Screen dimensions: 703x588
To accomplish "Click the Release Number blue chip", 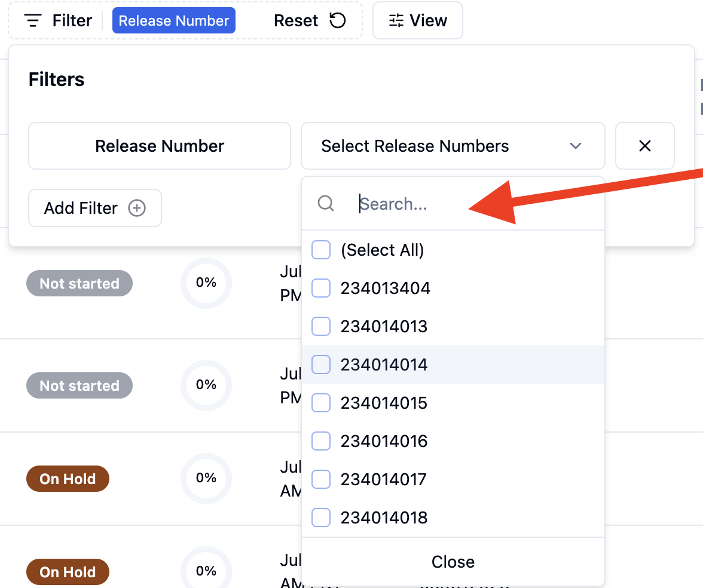I will click(174, 20).
